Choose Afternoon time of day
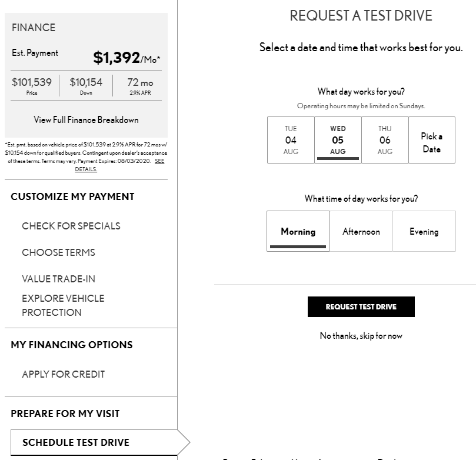The height and width of the screenshot is (460, 476). click(361, 231)
